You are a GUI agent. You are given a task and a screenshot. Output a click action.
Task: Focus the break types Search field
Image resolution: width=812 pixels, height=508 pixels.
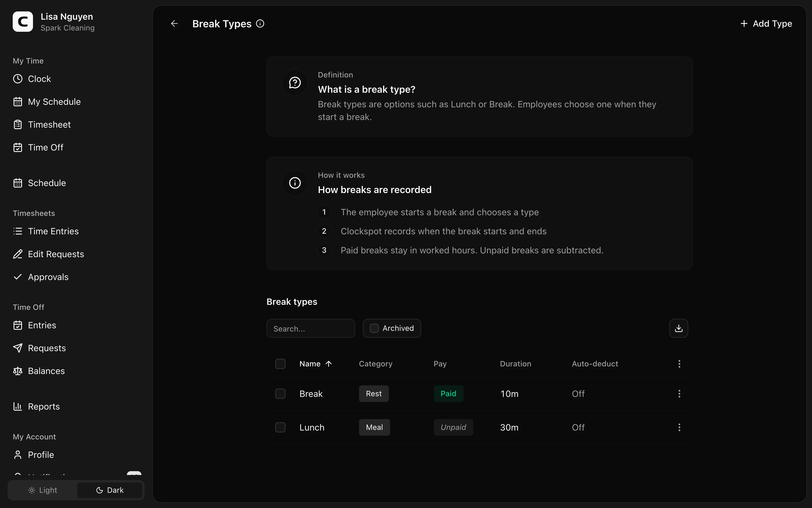(311, 329)
